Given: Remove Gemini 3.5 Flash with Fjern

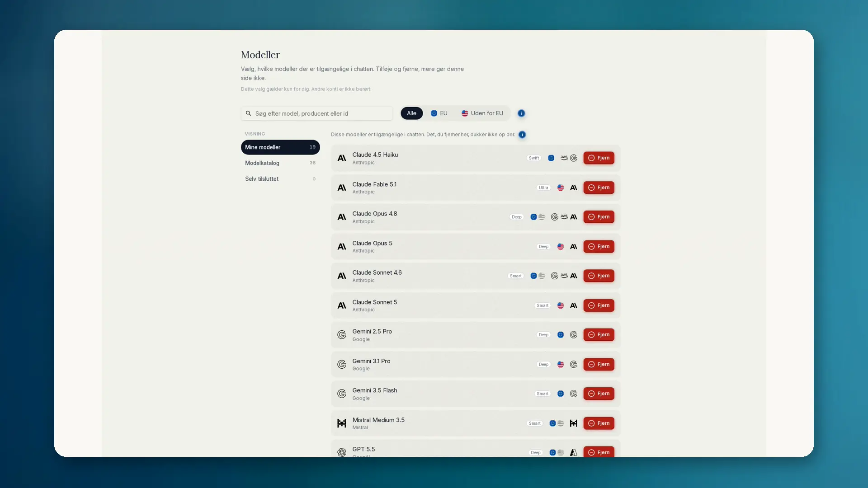Looking at the screenshot, I should click(x=599, y=394).
